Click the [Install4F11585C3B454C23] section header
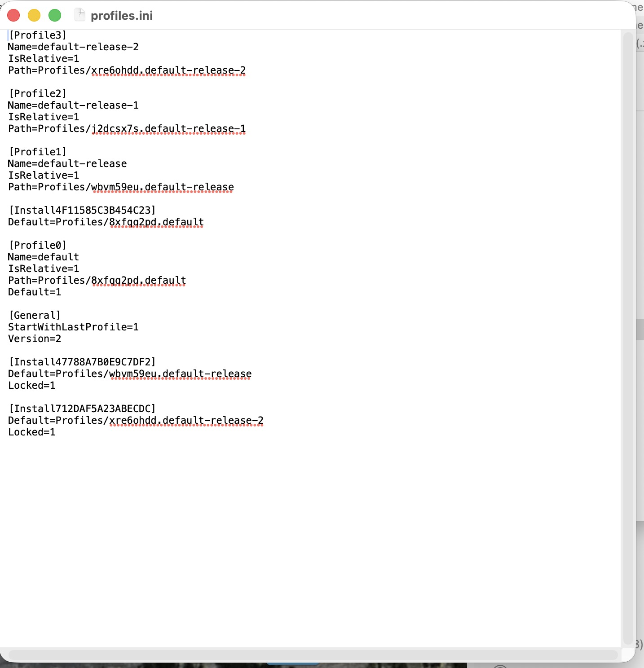Viewport: 644px width, 668px height. (82, 210)
